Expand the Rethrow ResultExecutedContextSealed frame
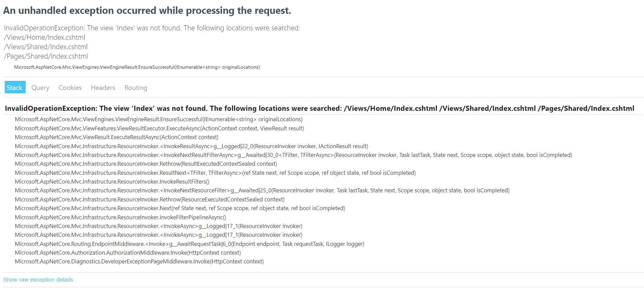The width and height of the screenshot is (644, 291). 146,164
